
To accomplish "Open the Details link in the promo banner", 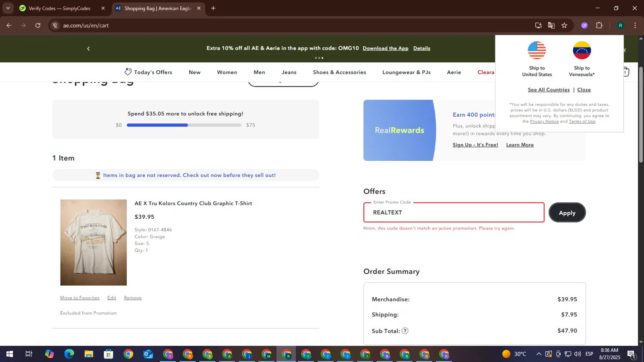I will tap(422, 48).
